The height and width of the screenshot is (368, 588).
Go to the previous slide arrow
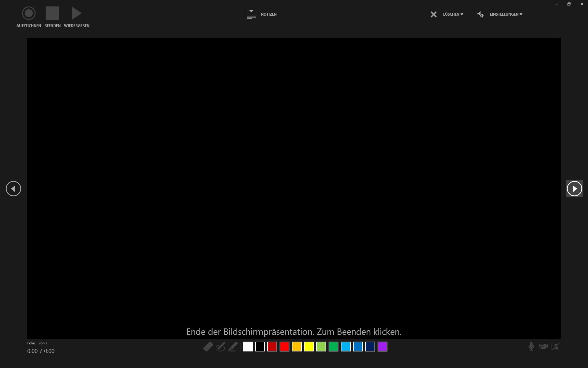coord(13,189)
